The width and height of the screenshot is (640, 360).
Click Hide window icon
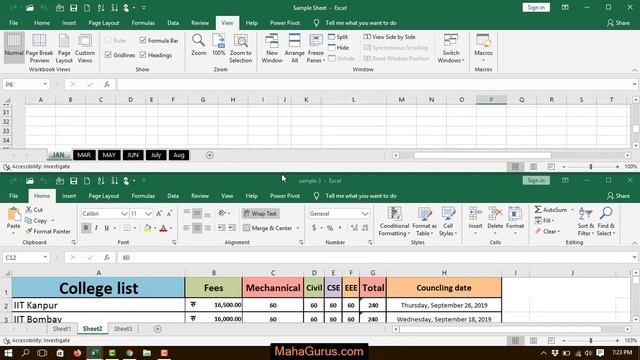point(338,47)
